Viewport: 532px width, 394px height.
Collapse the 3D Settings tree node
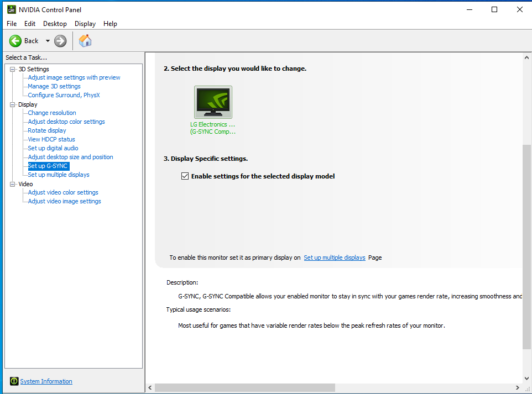point(13,69)
